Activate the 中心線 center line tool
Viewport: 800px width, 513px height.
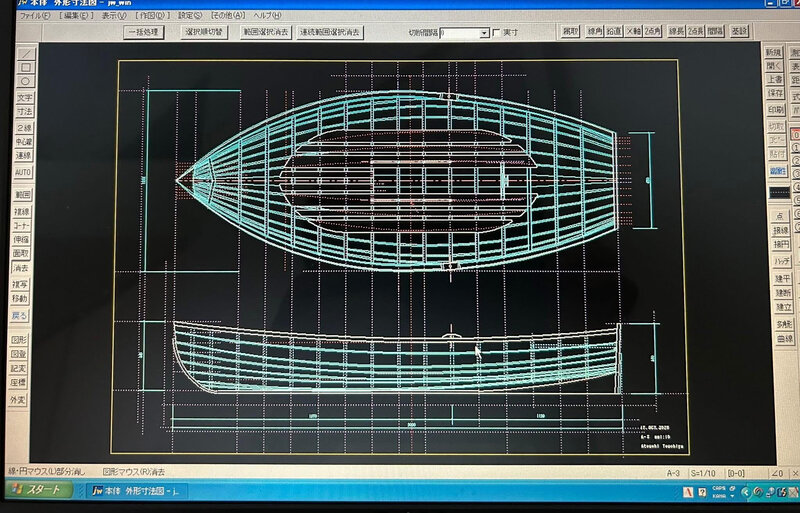(23, 142)
